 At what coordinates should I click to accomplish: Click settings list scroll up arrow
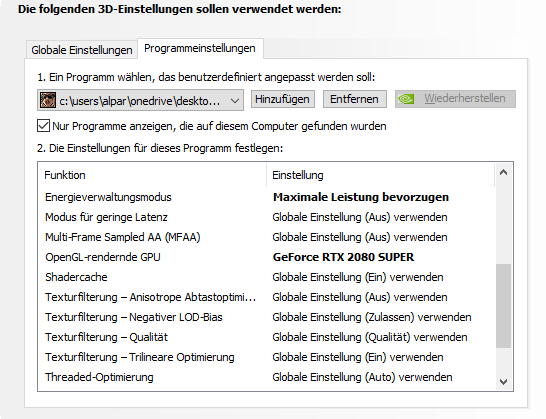[x=503, y=172]
